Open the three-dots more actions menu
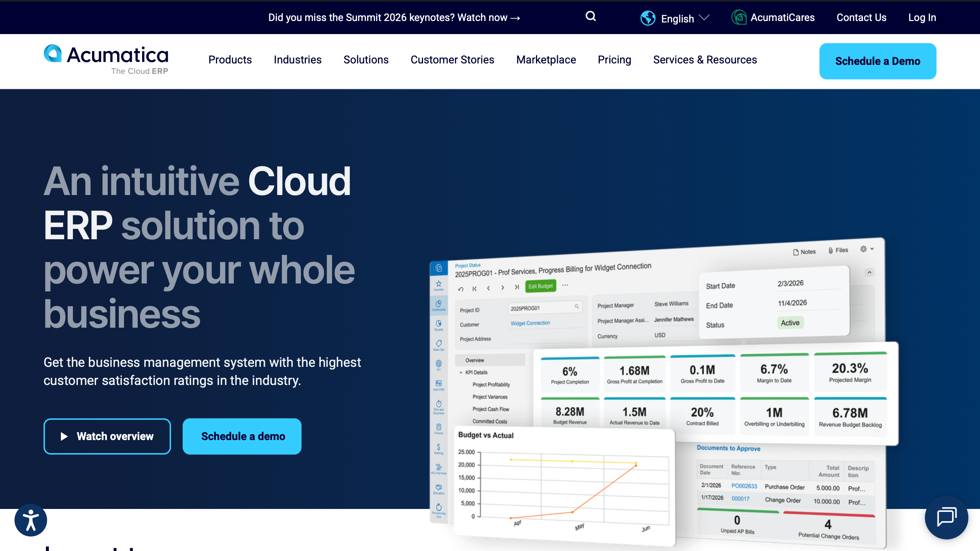Screen dimensions: 980x551 pyautogui.click(x=565, y=285)
